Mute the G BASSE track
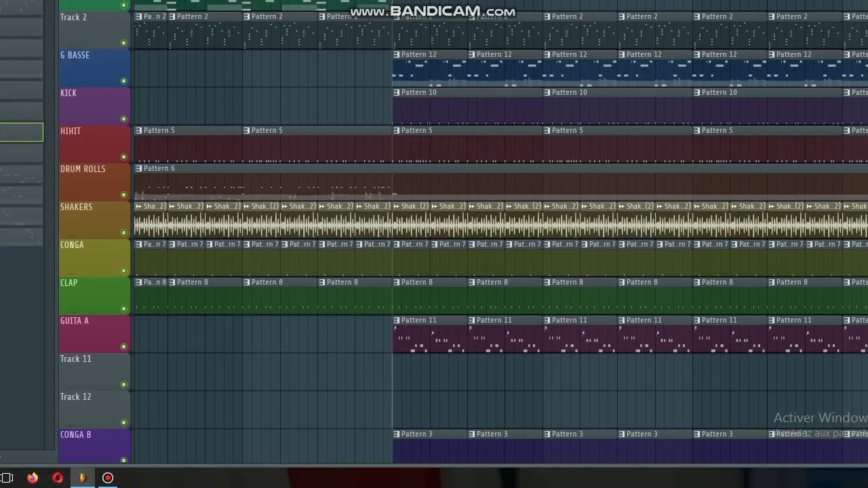The width and height of the screenshot is (868, 488). click(x=123, y=81)
